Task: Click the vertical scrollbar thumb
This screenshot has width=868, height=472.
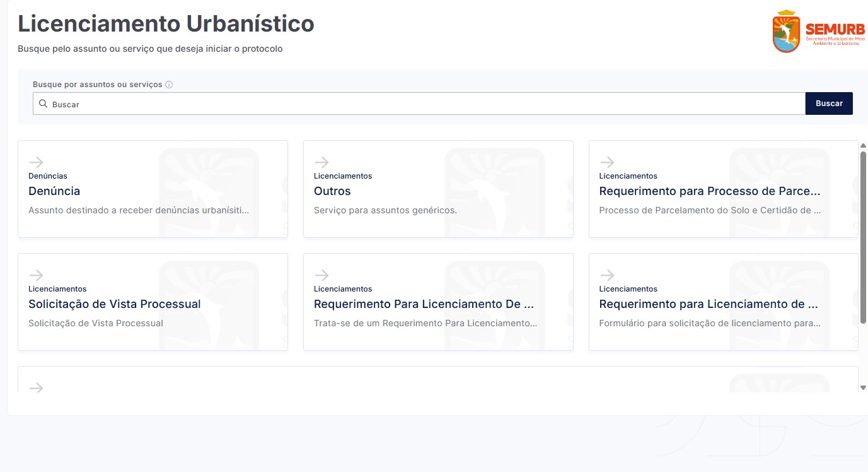Action: [x=864, y=237]
